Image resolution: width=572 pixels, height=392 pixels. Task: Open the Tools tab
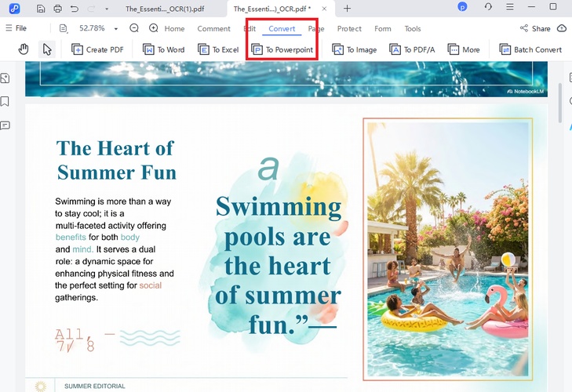click(413, 28)
